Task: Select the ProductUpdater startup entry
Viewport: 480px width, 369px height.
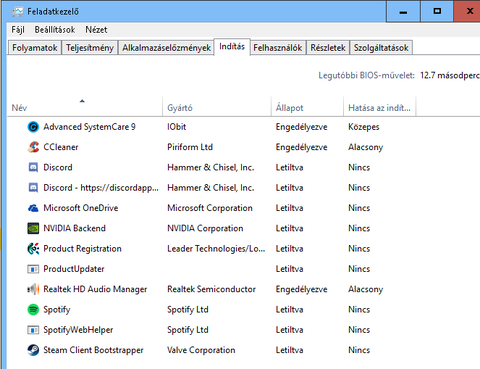Action: tap(243, 269)
